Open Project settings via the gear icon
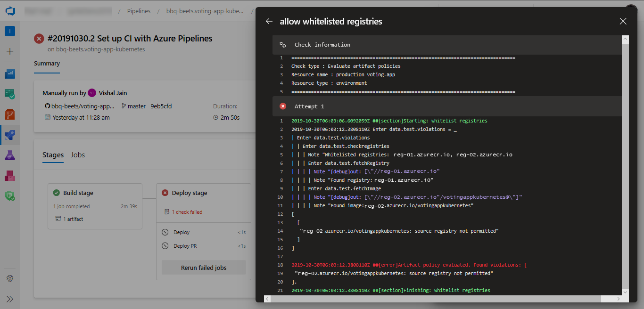The width and height of the screenshot is (644, 309). (9, 278)
